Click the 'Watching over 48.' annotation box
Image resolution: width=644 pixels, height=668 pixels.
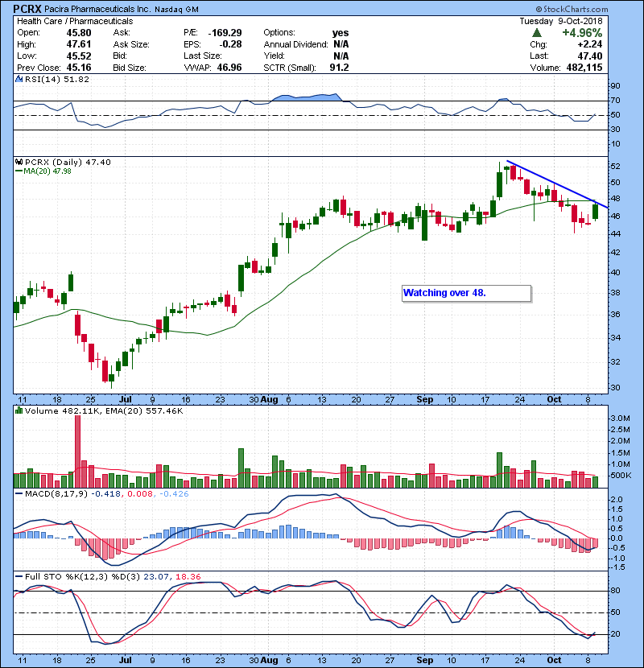(466, 293)
